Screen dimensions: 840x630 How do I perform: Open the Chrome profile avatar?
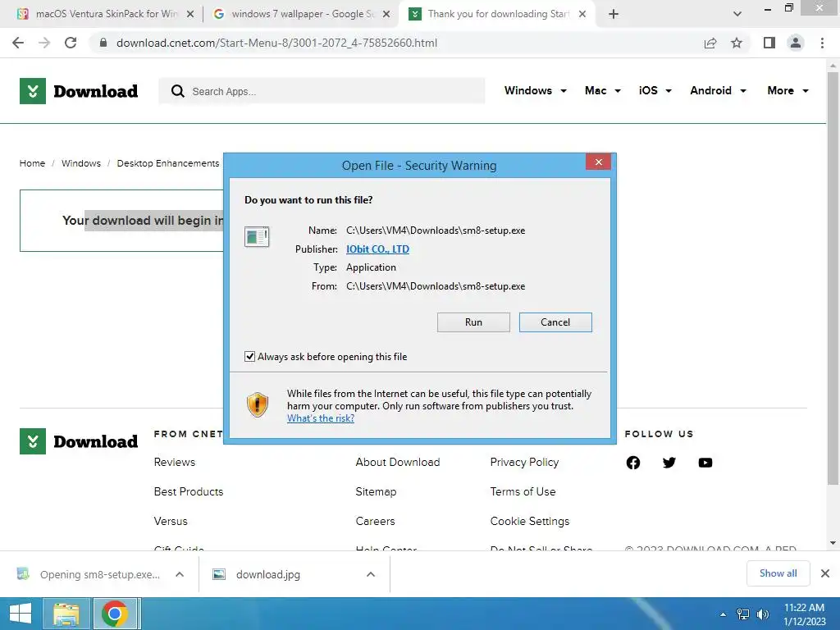point(796,43)
